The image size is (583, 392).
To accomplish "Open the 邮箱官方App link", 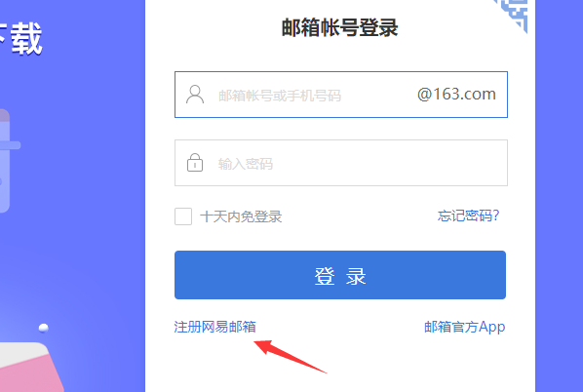I will pyautogui.click(x=465, y=327).
